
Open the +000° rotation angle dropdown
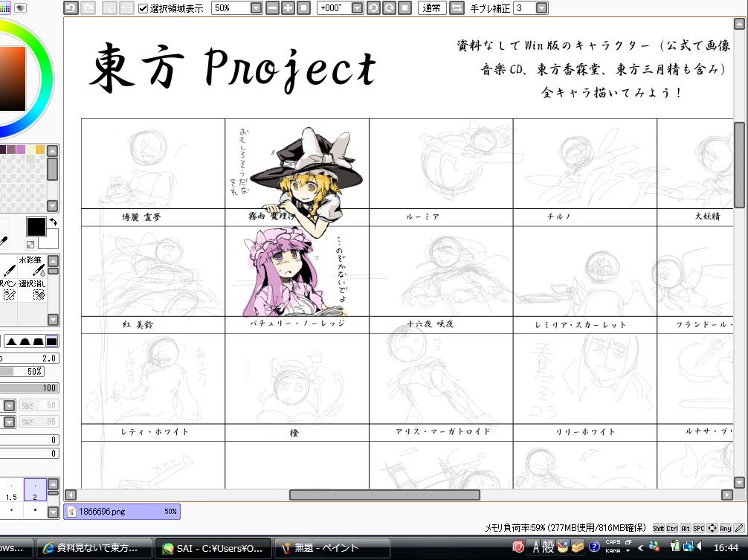click(357, 8)
